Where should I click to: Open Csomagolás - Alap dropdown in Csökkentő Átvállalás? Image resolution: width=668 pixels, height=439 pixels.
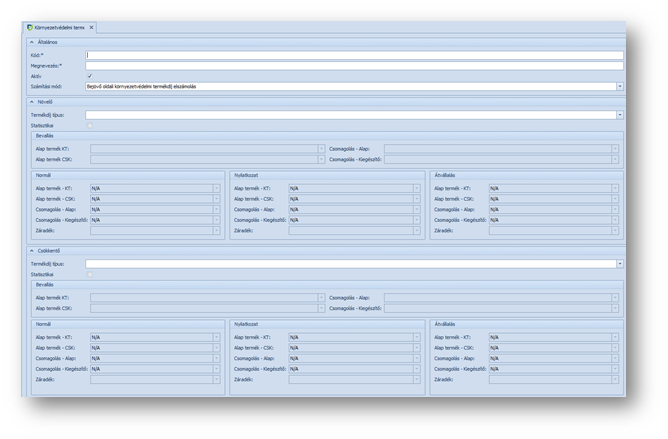615,358
